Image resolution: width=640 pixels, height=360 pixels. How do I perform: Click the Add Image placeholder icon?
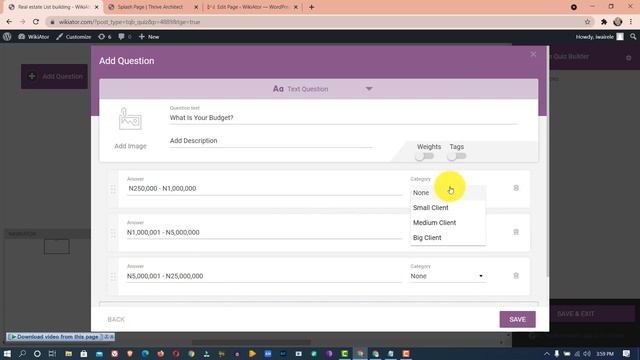pos(130,119)
